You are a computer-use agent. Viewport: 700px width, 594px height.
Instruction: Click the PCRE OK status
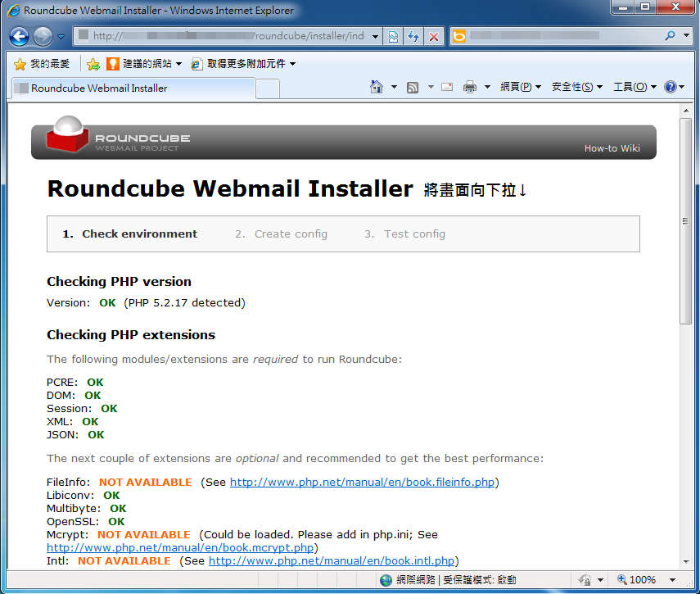pyautogui.click(x=95, y=383)
